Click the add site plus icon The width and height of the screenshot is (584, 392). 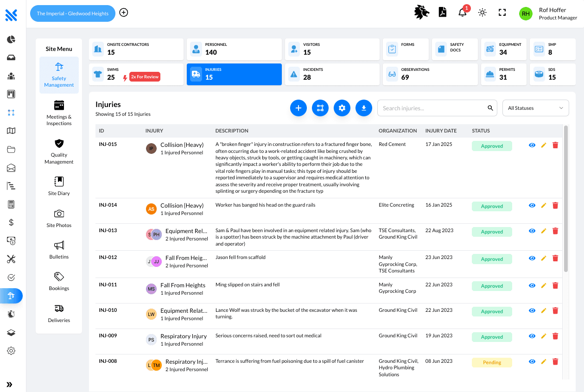coord(124,13)
